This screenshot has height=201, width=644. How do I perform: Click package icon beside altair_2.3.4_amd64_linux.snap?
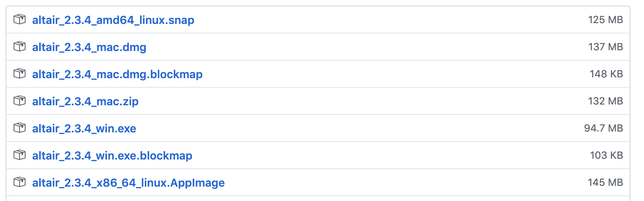tap(20, 20)
